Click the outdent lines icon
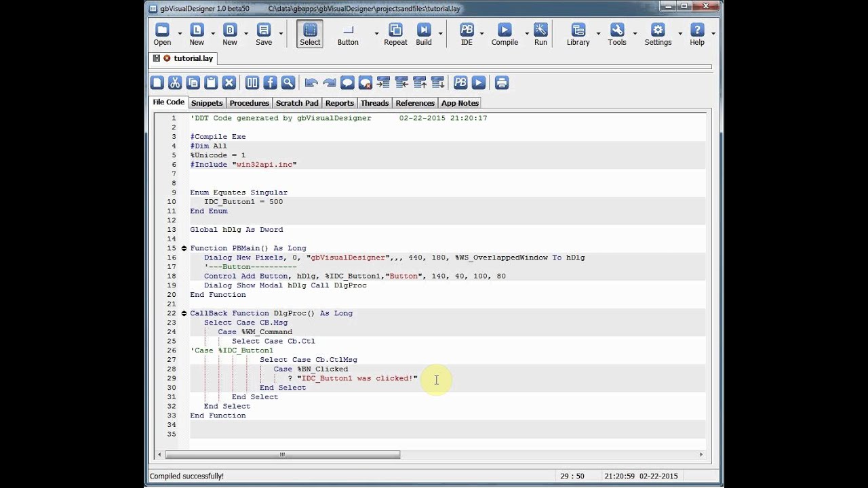 401,83
